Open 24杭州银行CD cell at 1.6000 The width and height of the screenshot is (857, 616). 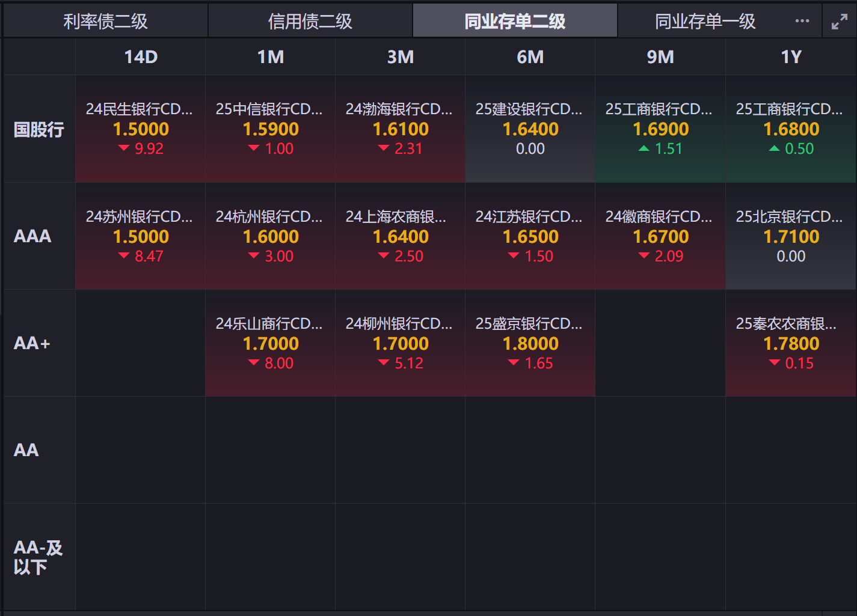coord(271,236)
